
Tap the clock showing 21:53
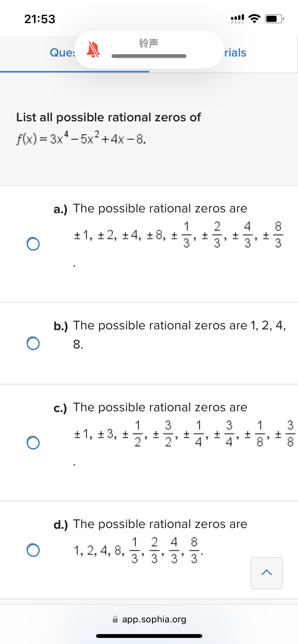[x=39, y=19]
